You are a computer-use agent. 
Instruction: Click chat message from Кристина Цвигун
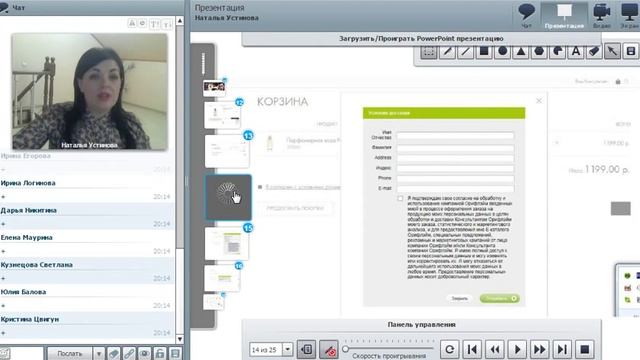[87, 326]
